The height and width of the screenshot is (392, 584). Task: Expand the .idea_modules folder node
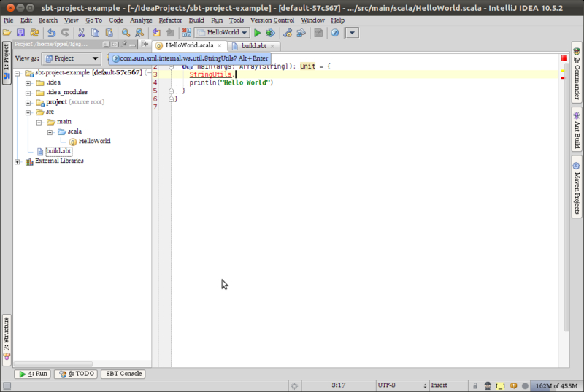[x=28, y=93]
